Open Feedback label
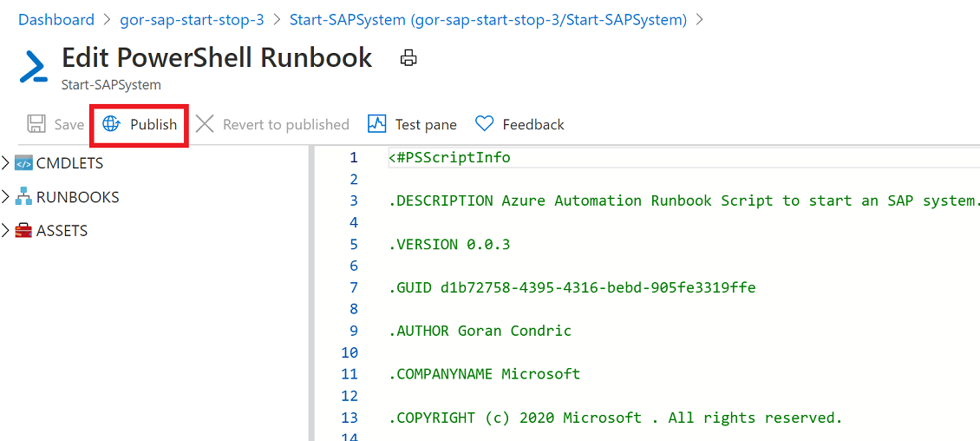The image size is (980, 441). pyautogui.click(x=533, y=124)
